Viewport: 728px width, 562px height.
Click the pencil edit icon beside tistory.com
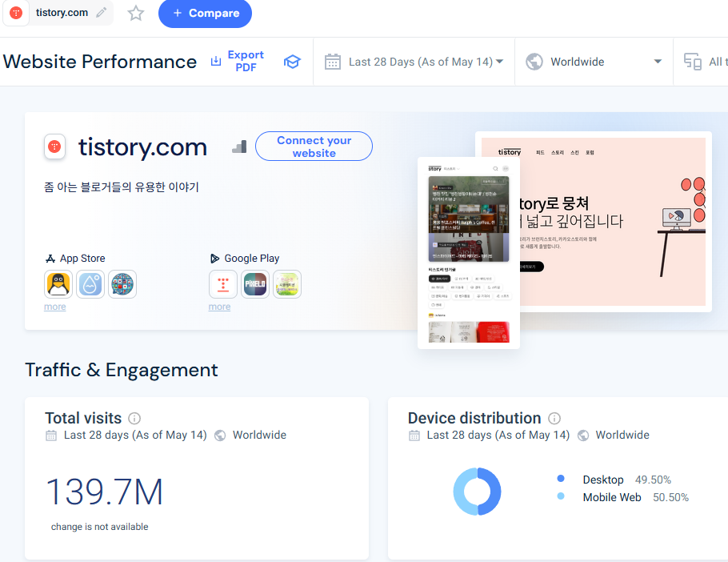click(102, 13)
